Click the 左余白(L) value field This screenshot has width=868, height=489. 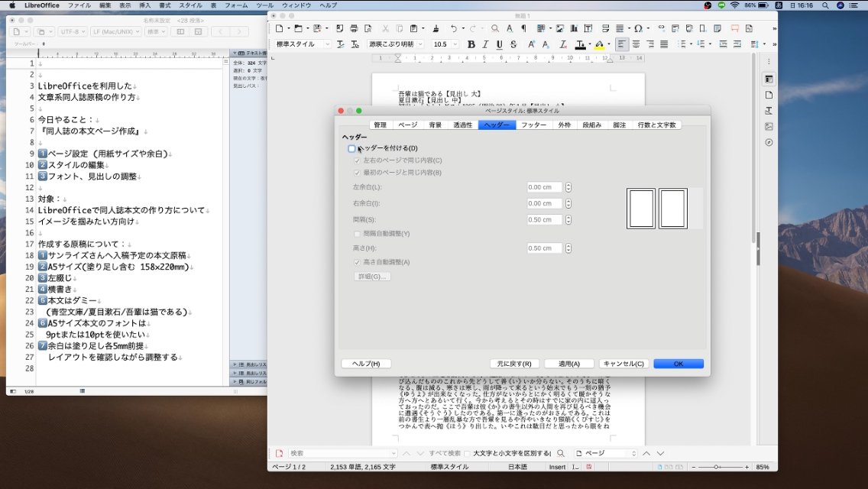pyautogui.click(x=544, y=188)
